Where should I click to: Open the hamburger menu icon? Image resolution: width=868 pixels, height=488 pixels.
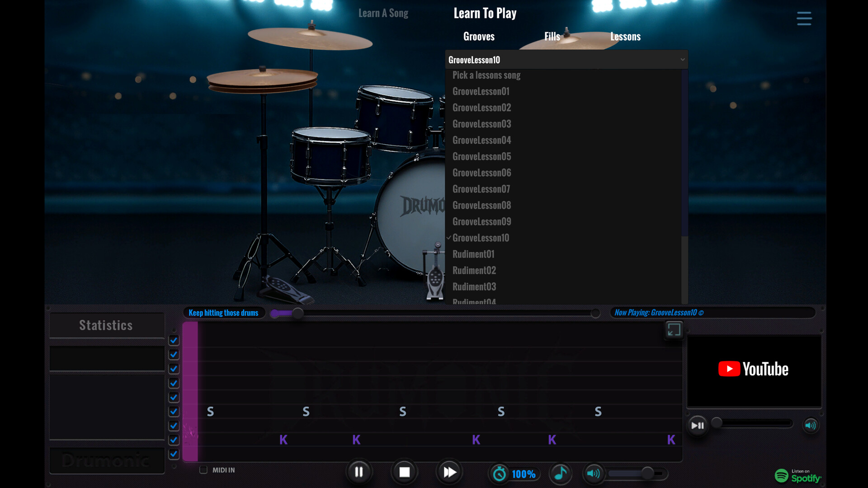pyautogui.click(x=804, y=19)
